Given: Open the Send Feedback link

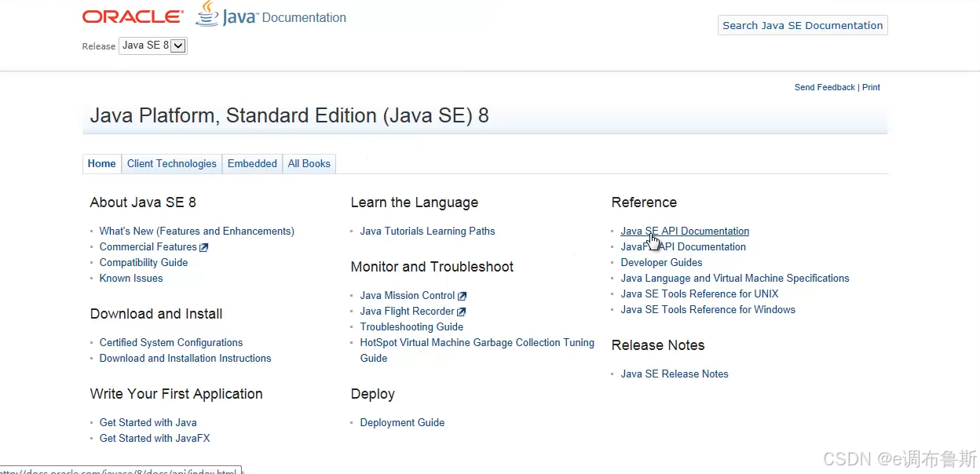Looking at the screenshot, I should (825, 87).
